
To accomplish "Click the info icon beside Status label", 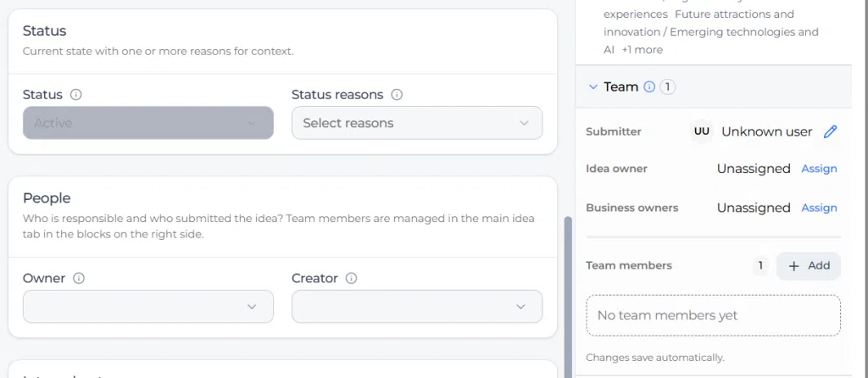I will pos(76,95).
